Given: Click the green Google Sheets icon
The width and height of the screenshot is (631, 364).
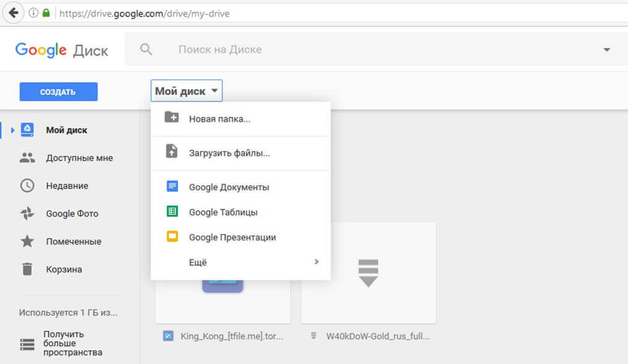Looking at the screenshot, I should click(x=172, y=212).
